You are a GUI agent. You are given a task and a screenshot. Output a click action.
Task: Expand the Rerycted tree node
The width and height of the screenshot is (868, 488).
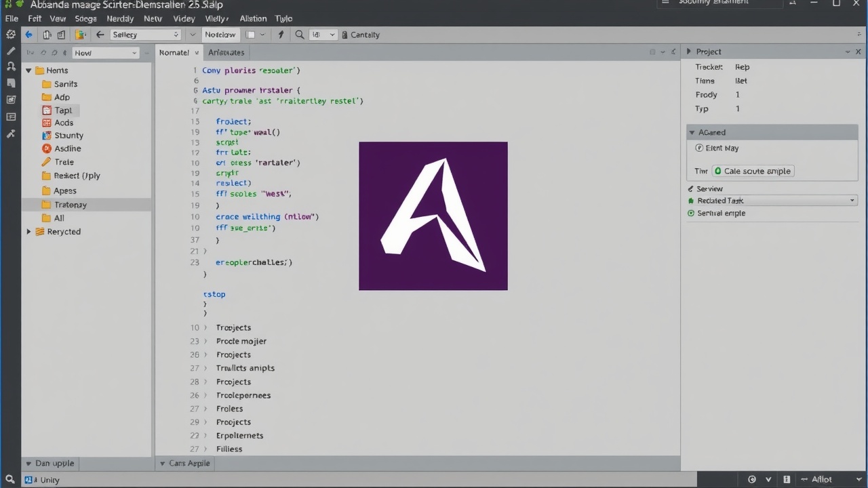[28, 232]
